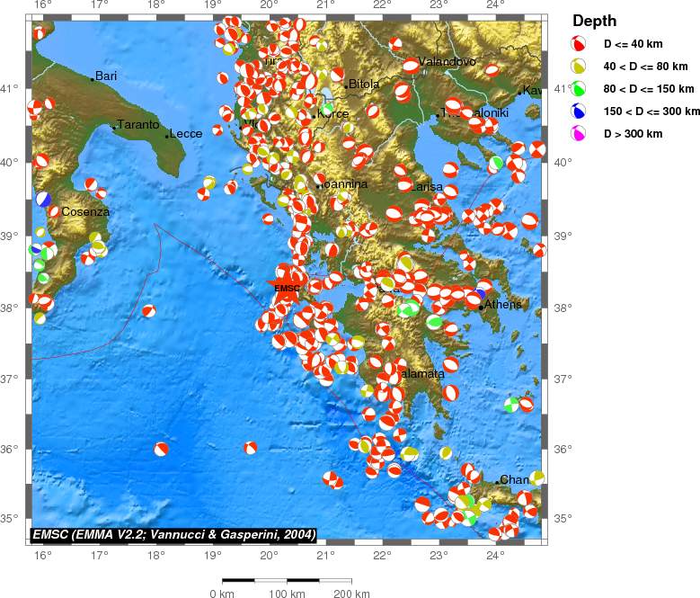Select the Lecce city label
The image size is (700, 598).
[x=186, y=134]
